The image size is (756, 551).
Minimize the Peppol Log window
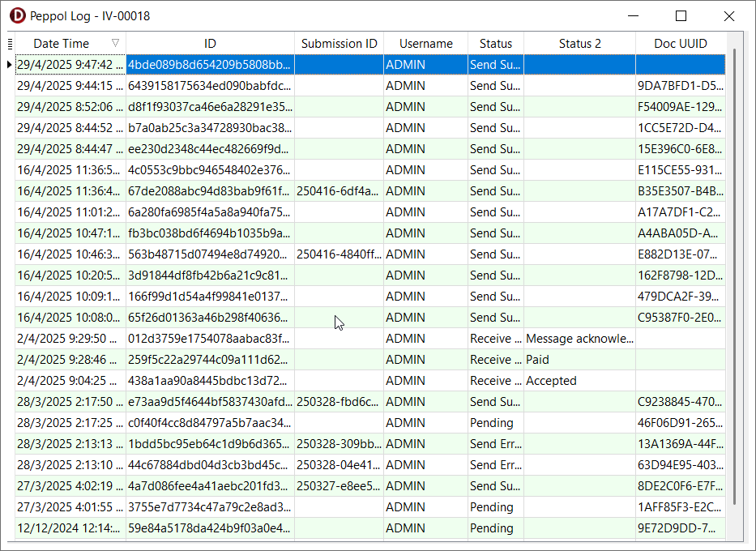click(633, 16)
